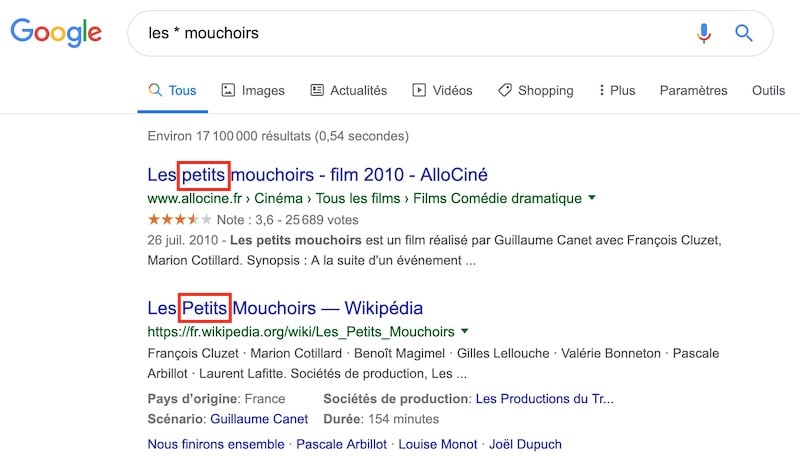The height and width of the screenshot is (474, 800).
Task: Click the Nous finirons ensemble sitelink
Action: click(x=215, y=443)
